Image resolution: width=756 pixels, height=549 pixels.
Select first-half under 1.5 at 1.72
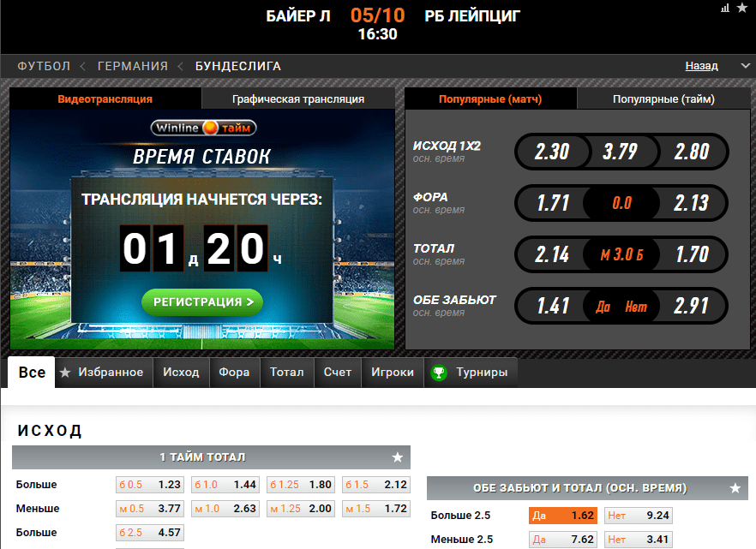click(x=376, y=509)
